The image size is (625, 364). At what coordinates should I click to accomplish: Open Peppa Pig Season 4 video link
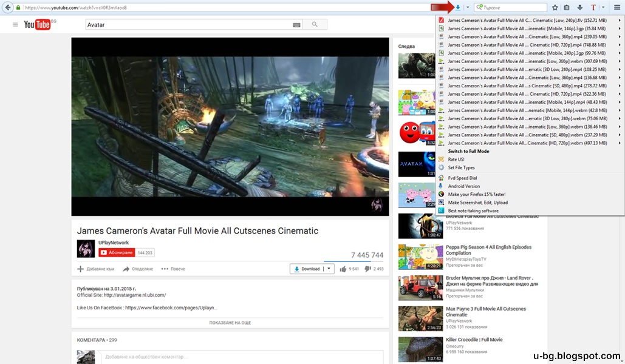click(488, 250)
